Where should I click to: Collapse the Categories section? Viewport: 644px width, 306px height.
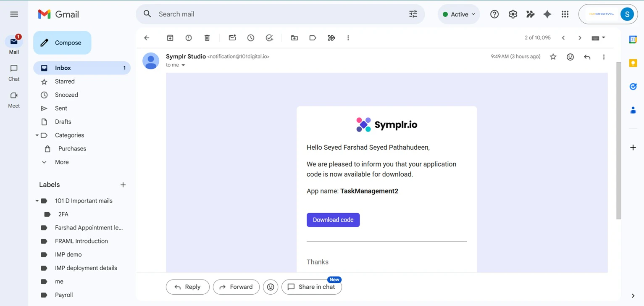[x=37, y=135]
